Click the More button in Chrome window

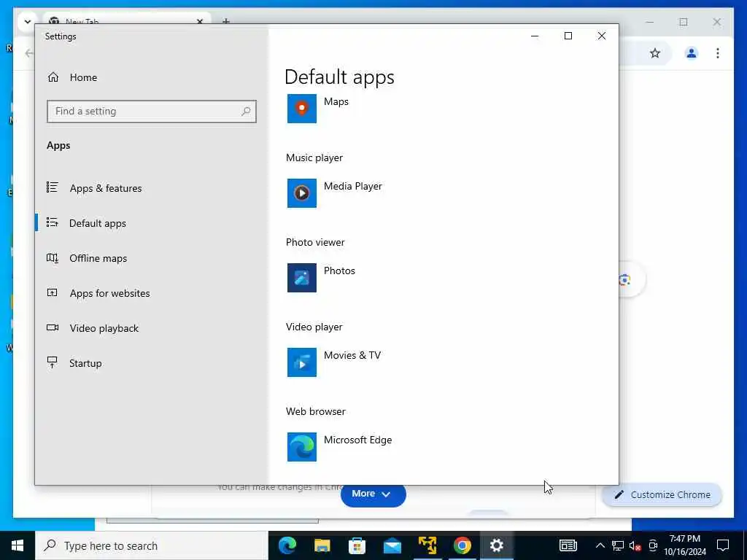click(x=373, y=494)
